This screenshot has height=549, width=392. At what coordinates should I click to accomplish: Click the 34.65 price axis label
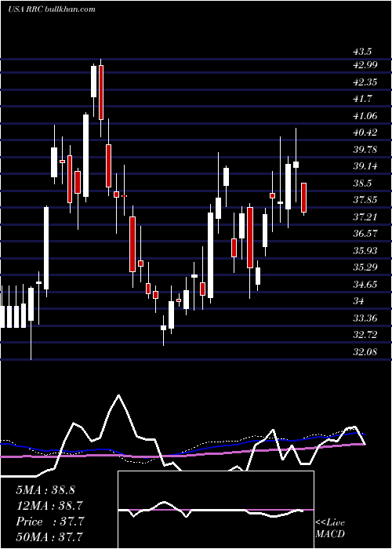[x=365, y=284]
